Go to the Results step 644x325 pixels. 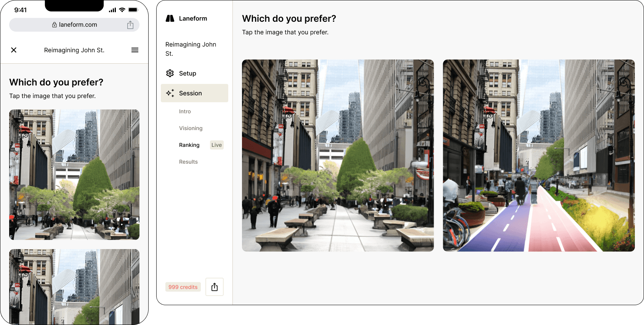coord(188,162)
